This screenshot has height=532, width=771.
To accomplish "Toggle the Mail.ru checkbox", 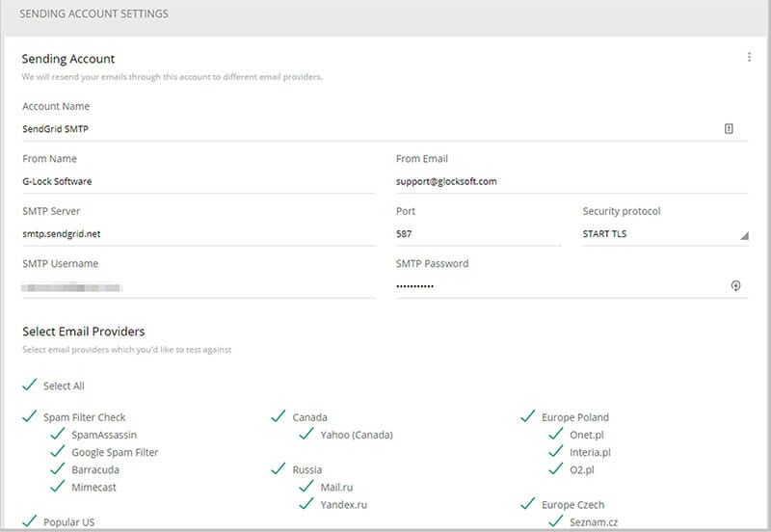I will click(x=306, y=486).
